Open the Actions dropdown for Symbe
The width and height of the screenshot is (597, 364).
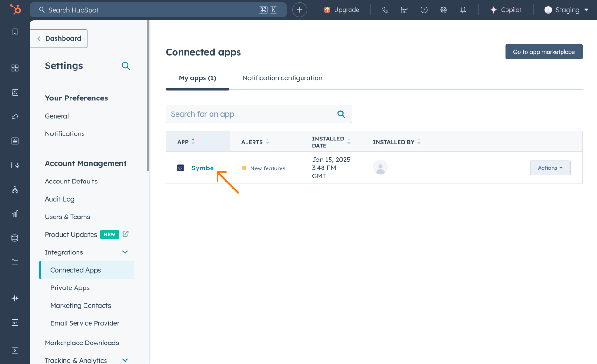click(x=550, y=168)
